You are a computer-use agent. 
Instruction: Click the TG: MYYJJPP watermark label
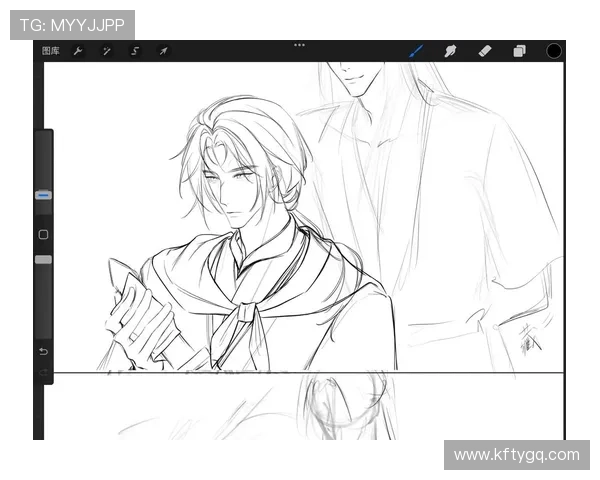71,24
